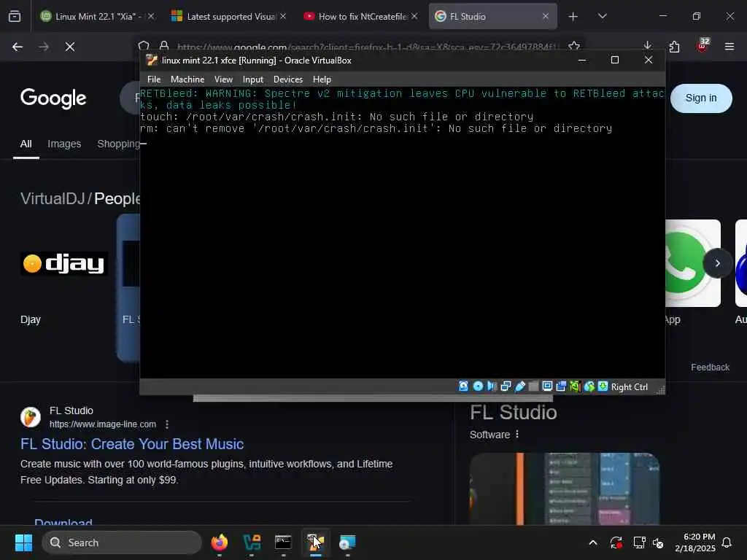Advance the carousel with the right chevron
747x560 pixels.
[x=718, y=263]
